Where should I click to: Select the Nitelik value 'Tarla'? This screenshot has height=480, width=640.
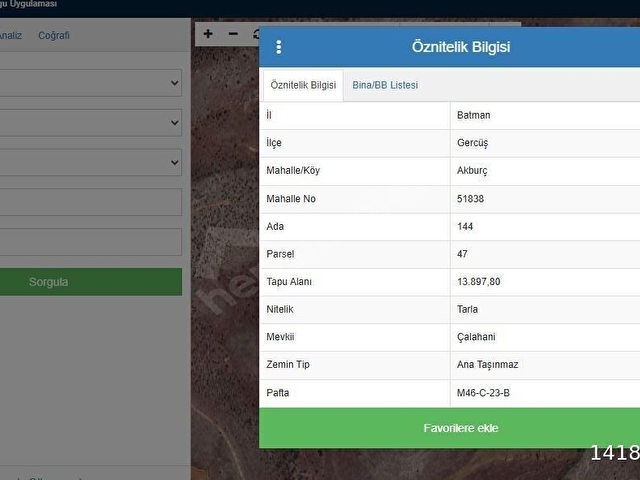[x=467, y=309]
